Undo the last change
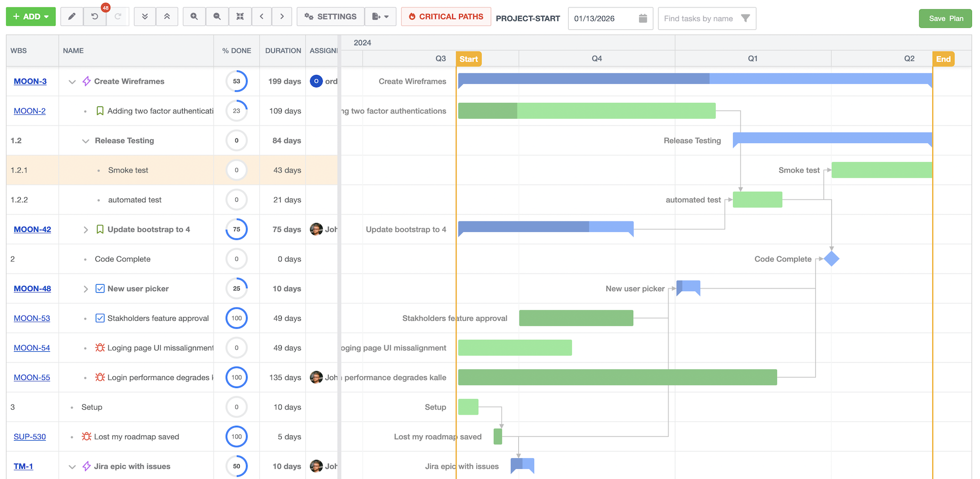The height and width of the screenshot is (479, 980). 94,16
